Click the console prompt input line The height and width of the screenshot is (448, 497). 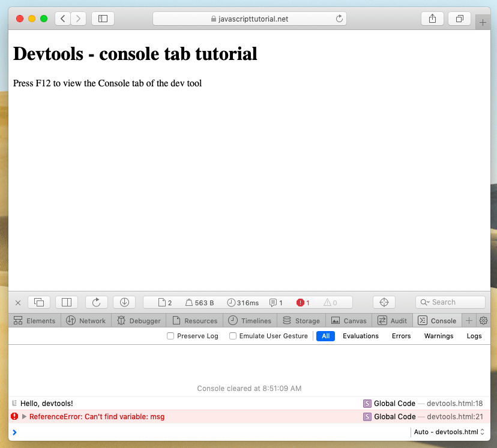tap(211, 432)
